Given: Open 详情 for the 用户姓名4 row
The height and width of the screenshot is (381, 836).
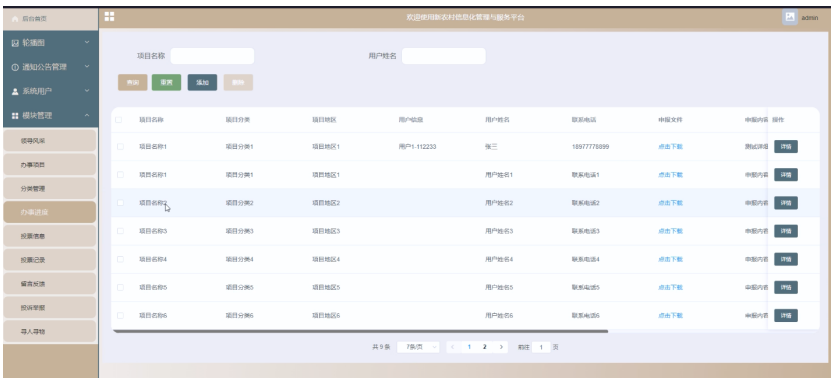Looking at the screenshot, I should [786, 260].
